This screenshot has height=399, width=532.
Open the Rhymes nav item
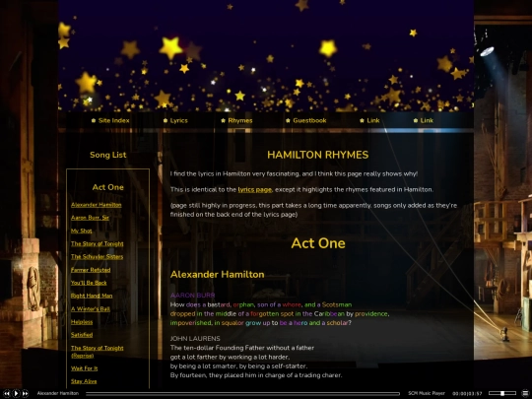pyautogui.click(x=240, y=120)
